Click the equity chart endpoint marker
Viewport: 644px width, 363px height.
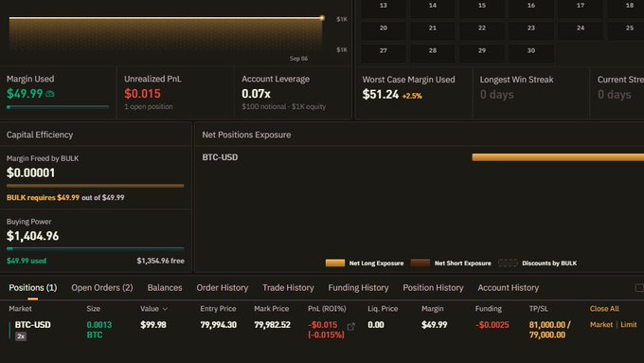pos(322,18)
